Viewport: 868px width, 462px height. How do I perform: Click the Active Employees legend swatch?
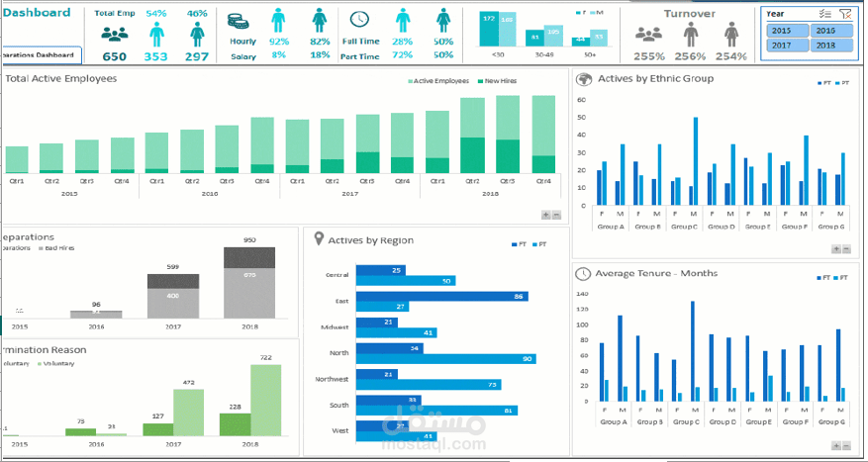point(410,81)
